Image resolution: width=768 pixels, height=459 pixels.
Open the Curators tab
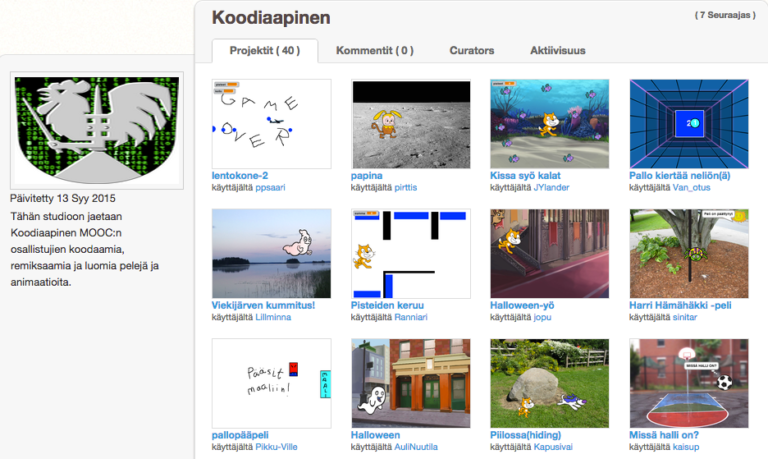pos(472,50)
